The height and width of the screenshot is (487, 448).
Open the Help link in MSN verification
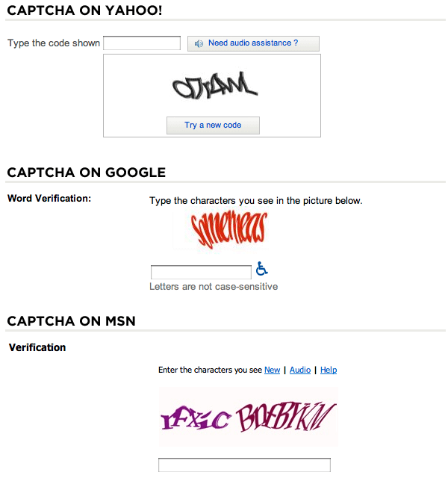(329, 370)
